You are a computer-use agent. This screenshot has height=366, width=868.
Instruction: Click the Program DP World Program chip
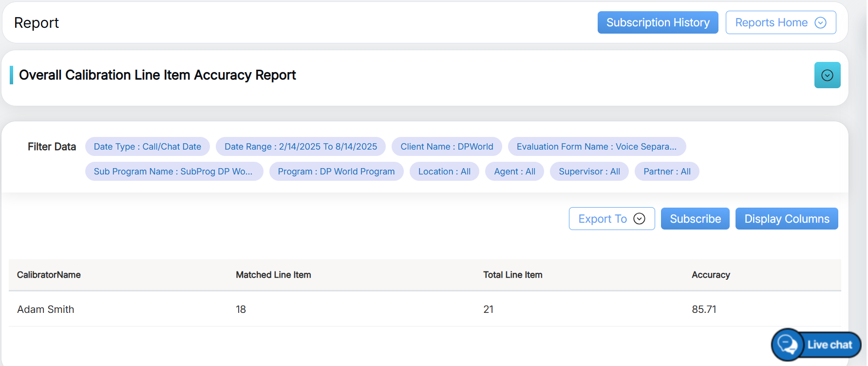click(336, 172)
